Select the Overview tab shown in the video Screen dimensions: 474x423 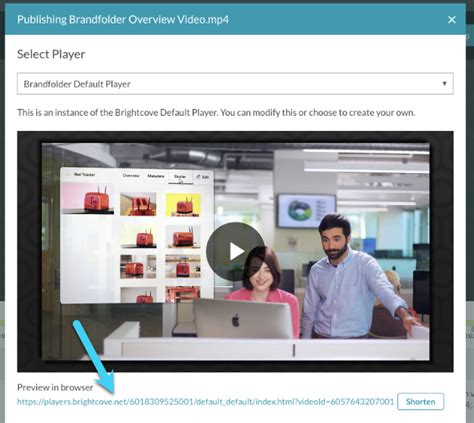point(131,175)
